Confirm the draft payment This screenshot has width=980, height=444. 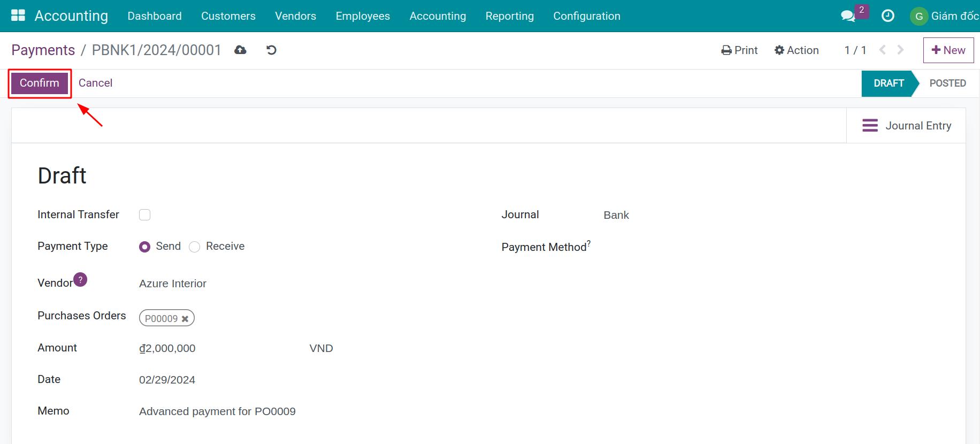40,83
